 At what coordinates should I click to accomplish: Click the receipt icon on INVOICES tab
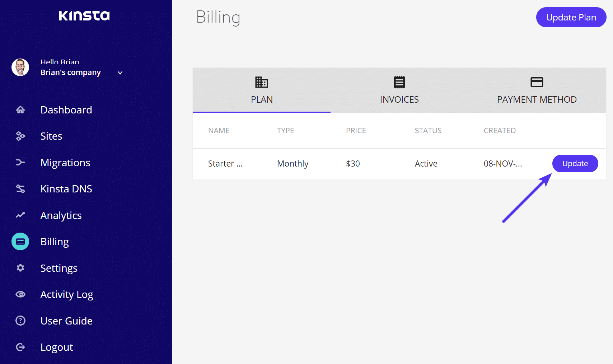point(399,82)
